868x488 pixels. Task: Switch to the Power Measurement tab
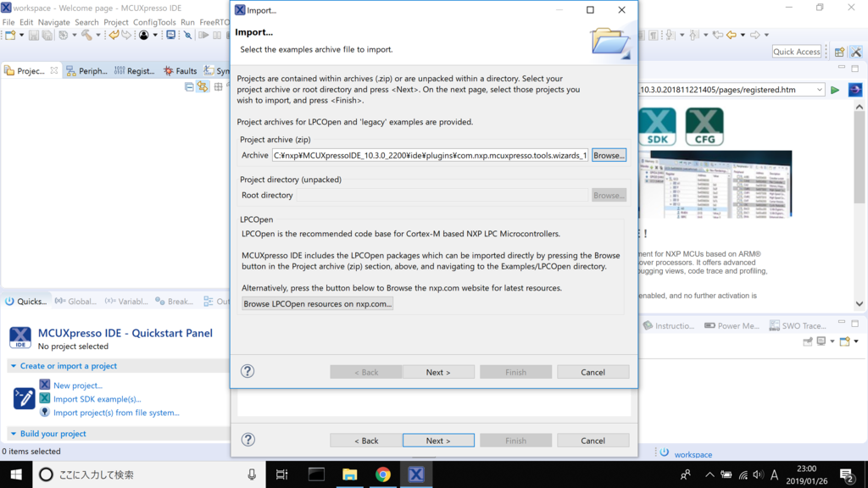pos(732,325)
